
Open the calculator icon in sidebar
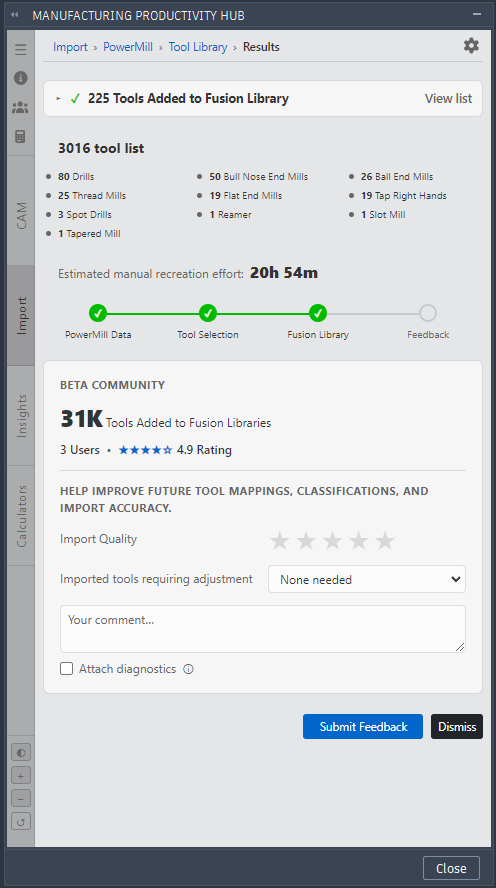point(20,136)
